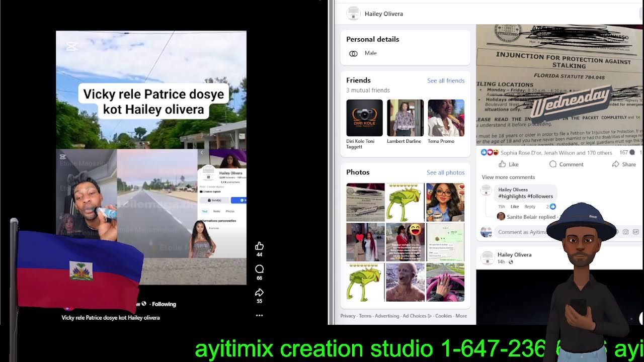Click Reply under Hailey Olivera's comment
The width and height of the screenshot is (644, 362).
530,207
